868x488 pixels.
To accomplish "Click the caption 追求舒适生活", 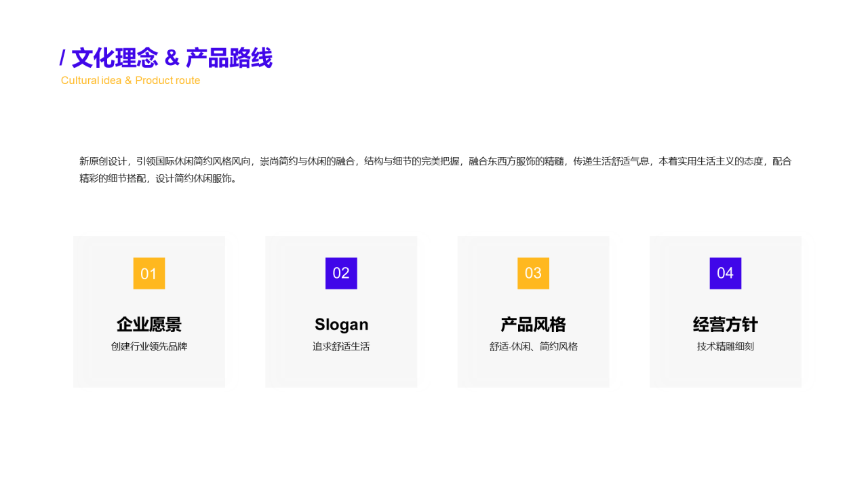I will (x=341, y=346).
